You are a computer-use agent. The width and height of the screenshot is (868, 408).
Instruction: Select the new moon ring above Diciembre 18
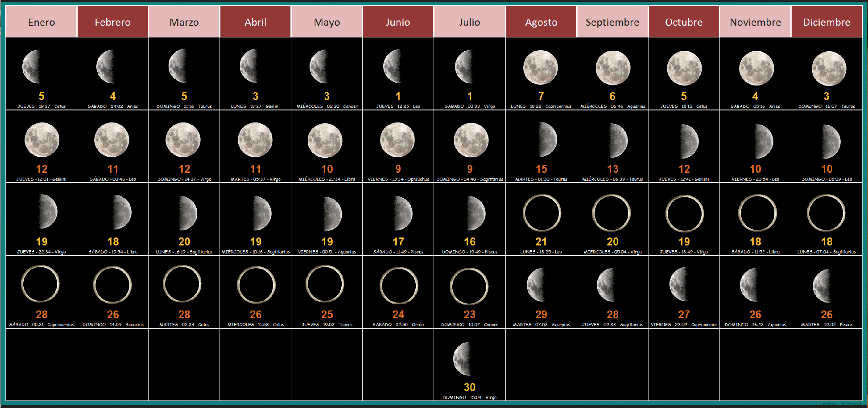[826, 213]
